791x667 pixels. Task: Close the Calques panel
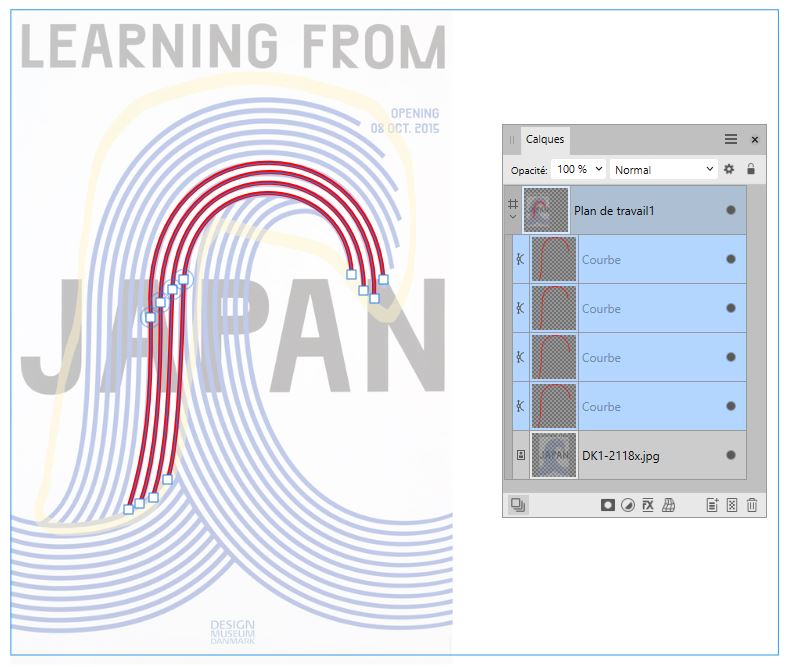tap(755, 140)
